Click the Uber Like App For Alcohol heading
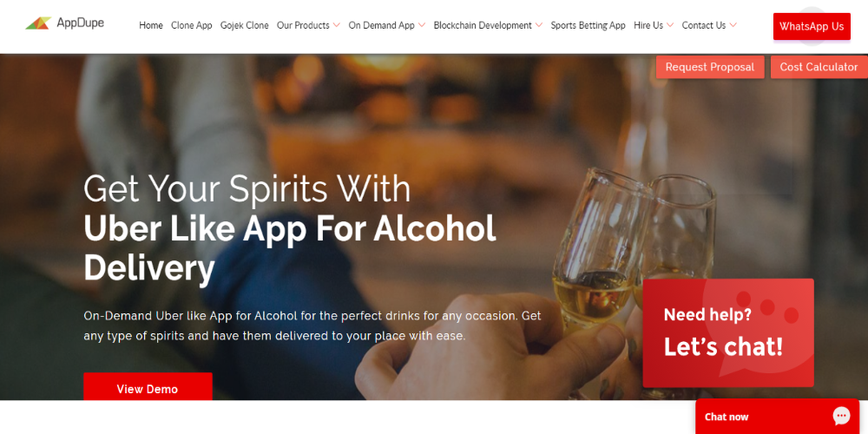This screenshot has width=868, height=434. tap(290, 248)
